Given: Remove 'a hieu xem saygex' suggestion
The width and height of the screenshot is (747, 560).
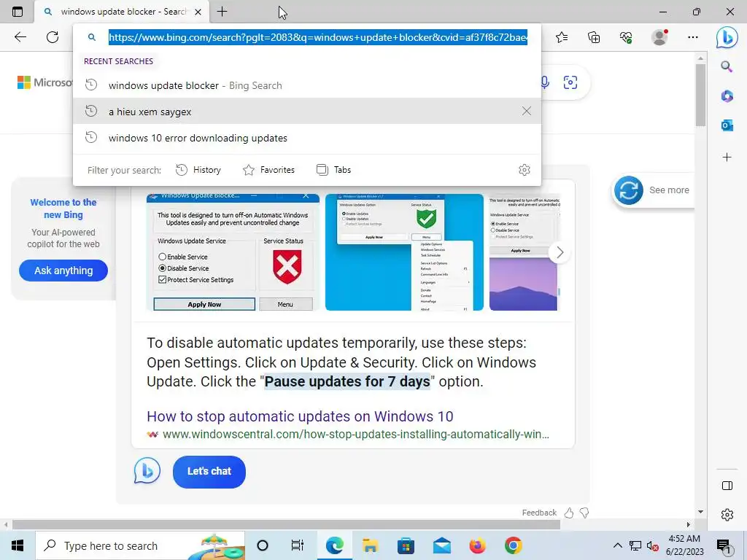Looking at the screenshot, I should click(527, 111).
